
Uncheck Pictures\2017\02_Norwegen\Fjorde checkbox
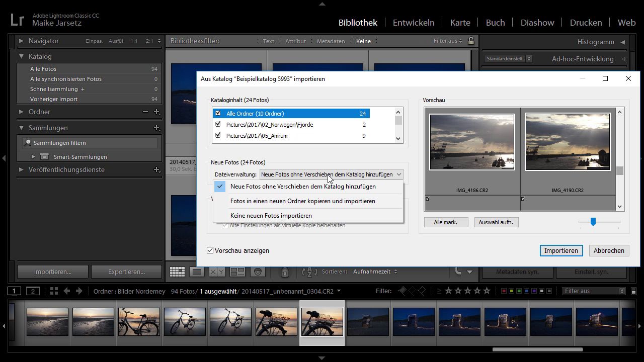click(x=218, y=124)
